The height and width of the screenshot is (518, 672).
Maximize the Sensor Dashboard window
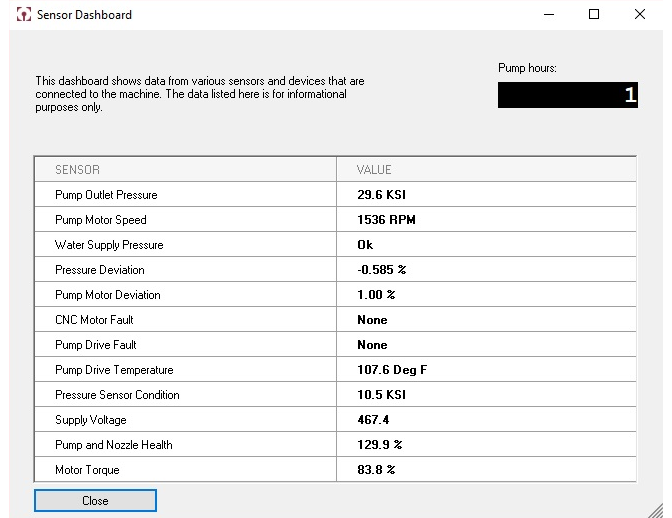(594, 15)
